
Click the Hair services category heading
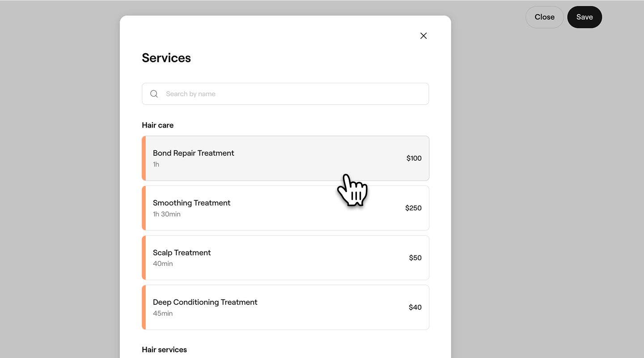[164, 350]
